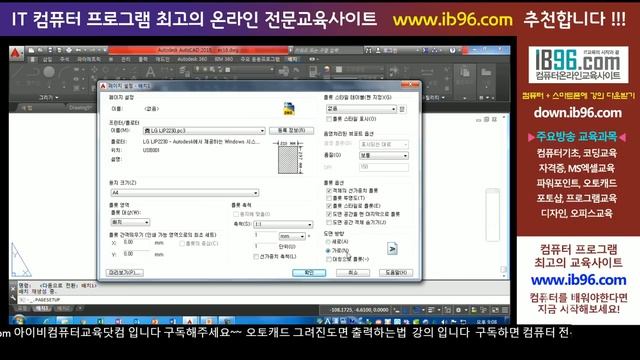Open paper size A4 dropdown
The width and height of the screenshot is (640, 360).
coord(184,192)
